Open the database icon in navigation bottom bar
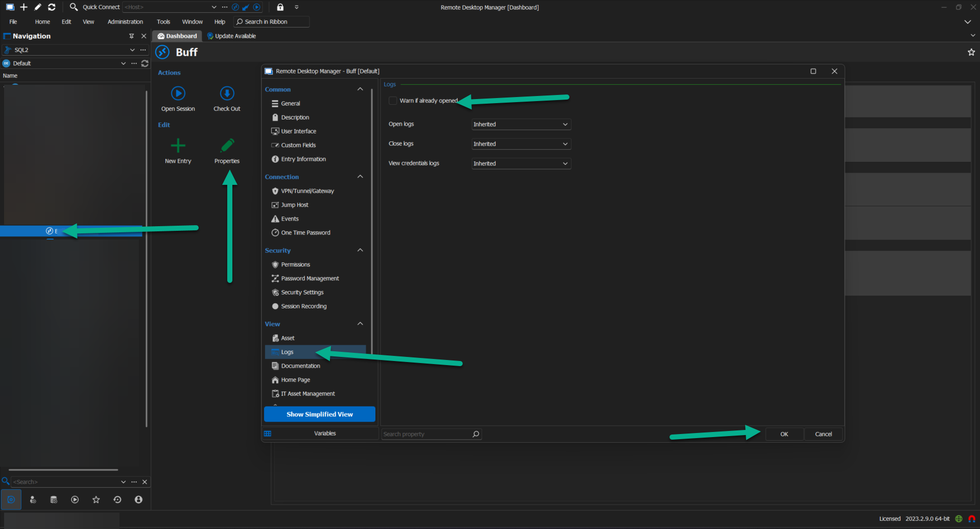The image size is (980, 529). point(54,500)
